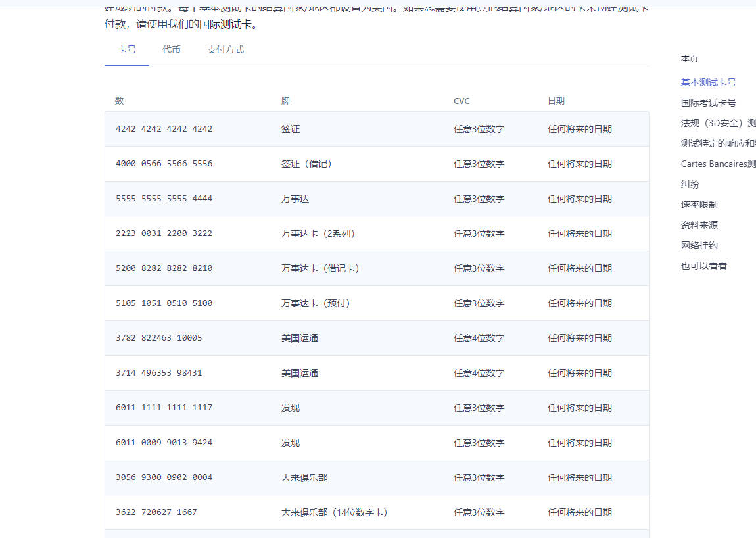Viewport: 756px width, 538px height.
Task: Open 法规（3D安全）sidebar link
Action: 719,123
